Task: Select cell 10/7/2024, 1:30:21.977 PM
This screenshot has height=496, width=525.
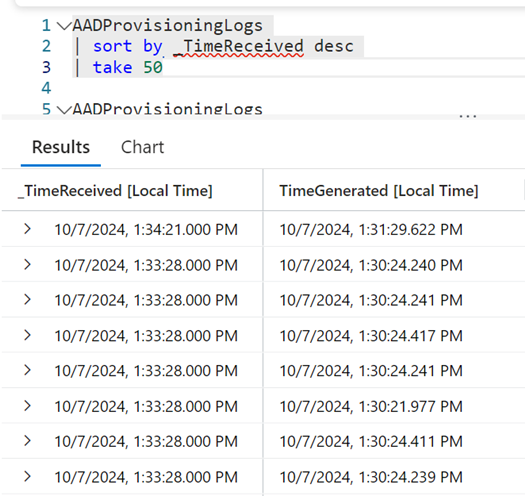Action: pos(371,406)
